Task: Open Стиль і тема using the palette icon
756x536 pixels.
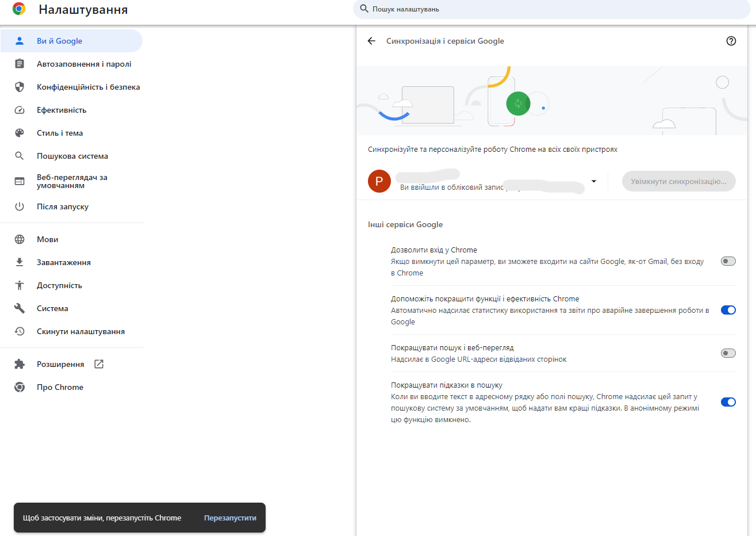Action: click(20, 133)
